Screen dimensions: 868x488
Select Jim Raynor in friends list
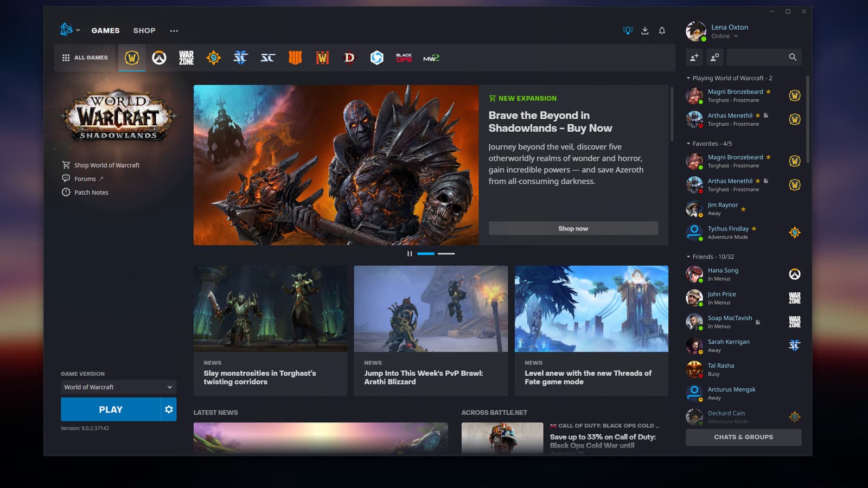(743, 209)
